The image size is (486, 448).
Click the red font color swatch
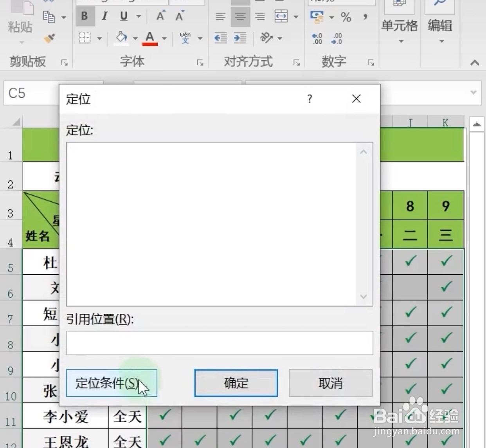point(150,43)
